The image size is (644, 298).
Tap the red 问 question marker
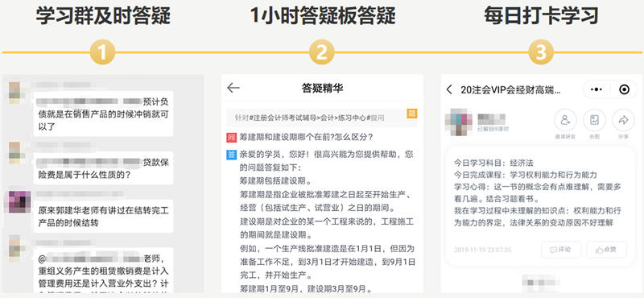[232, 137]
